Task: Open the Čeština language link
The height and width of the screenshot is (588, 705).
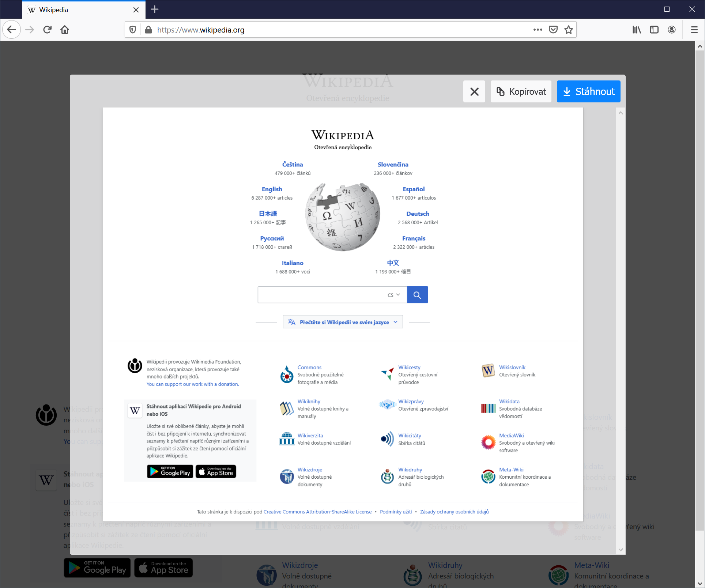Action: click(x=293, y=165)
